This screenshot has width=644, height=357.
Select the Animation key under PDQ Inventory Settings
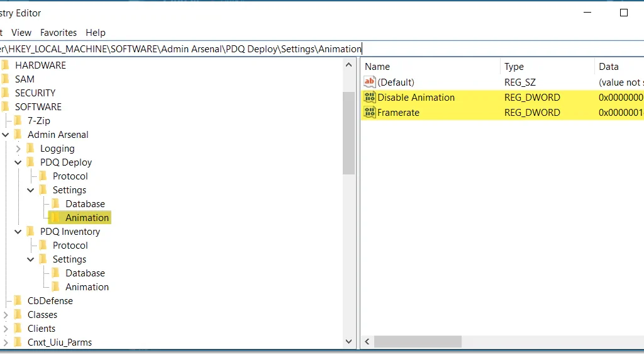pos(87,287)
